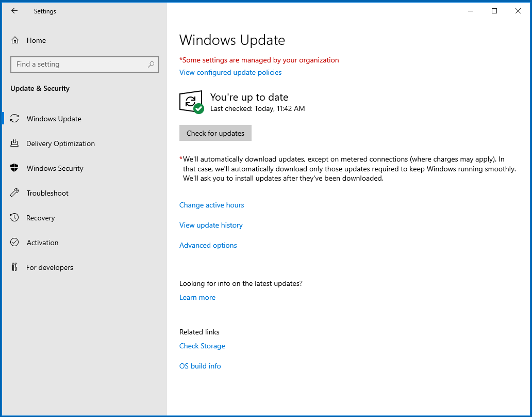Select the Windows Update sync icon
The width and height of the screenshot is (532, 417).
click(x=14, y=119)
